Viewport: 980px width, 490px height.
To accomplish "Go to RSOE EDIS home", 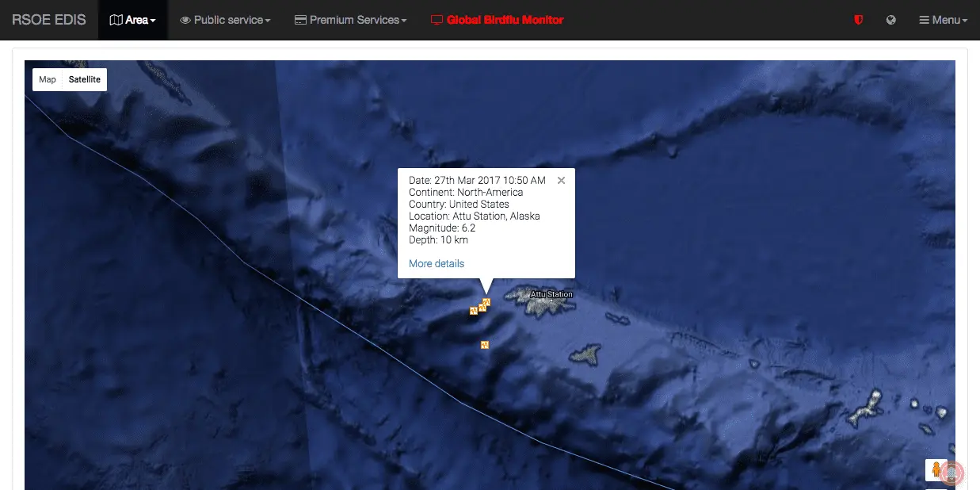I will coord(49,20).
